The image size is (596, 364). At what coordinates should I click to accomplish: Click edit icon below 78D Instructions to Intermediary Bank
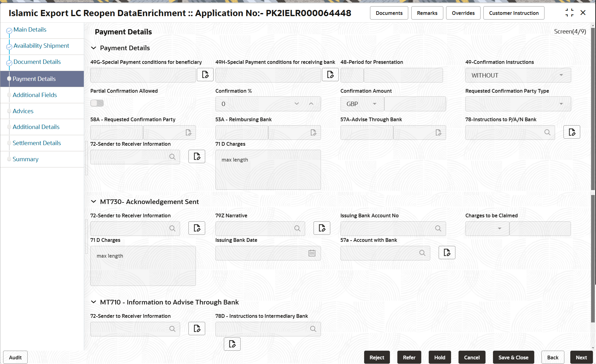(x=232, y=344)
